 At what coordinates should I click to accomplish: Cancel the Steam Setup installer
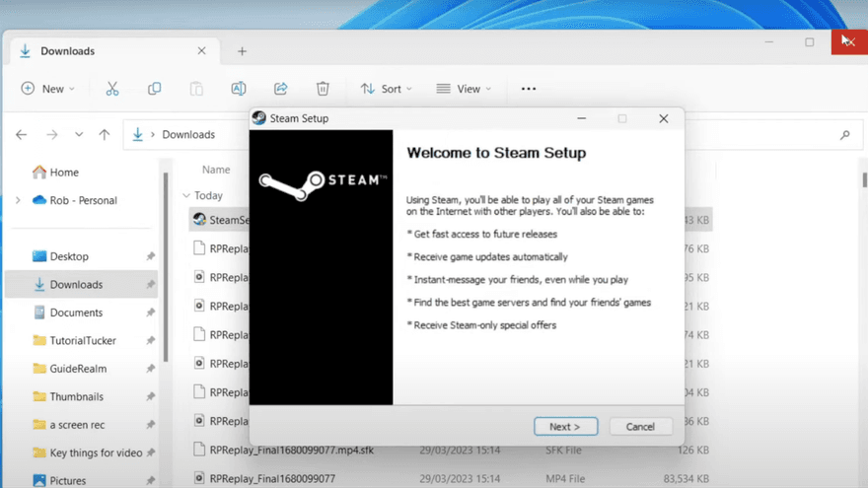[640, 427]
